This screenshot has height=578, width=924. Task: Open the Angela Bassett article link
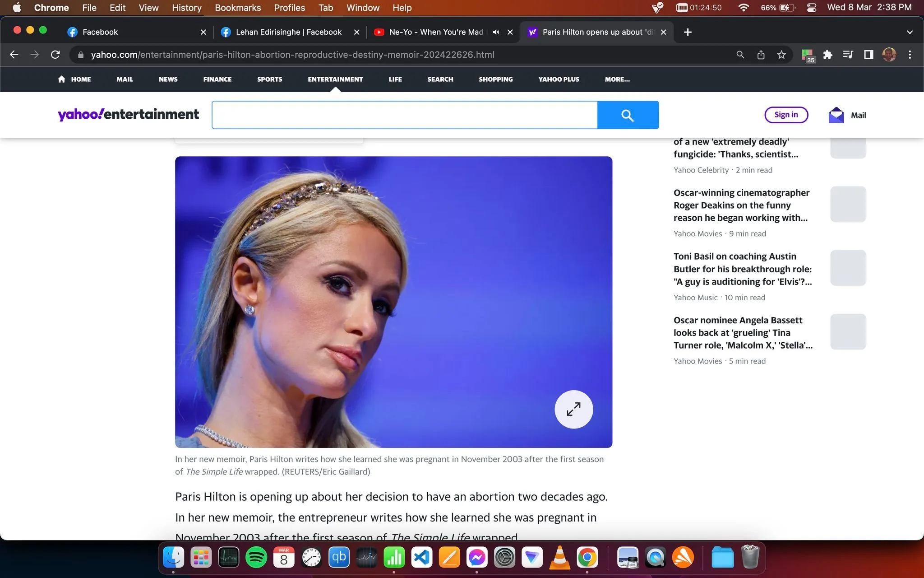tap(742, 332)
